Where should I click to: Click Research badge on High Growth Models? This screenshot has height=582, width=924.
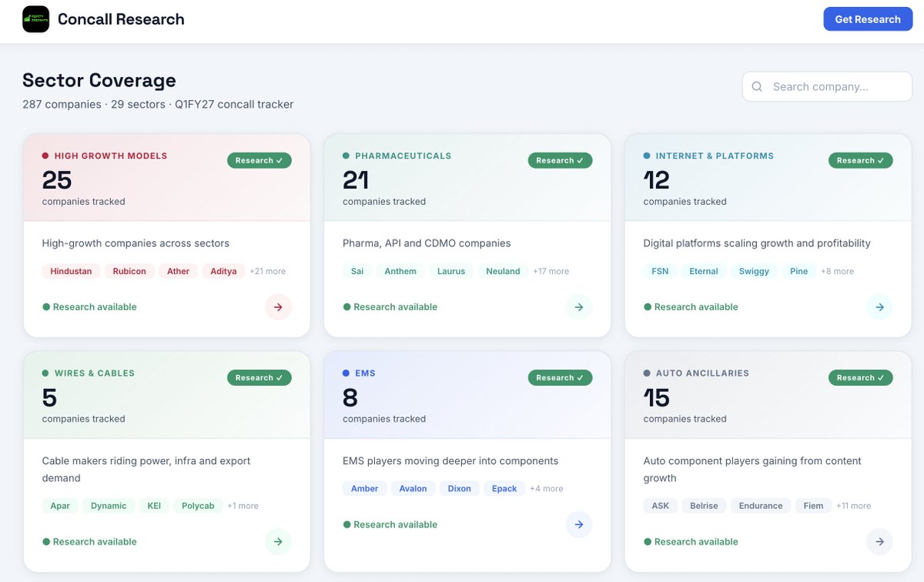259,160
